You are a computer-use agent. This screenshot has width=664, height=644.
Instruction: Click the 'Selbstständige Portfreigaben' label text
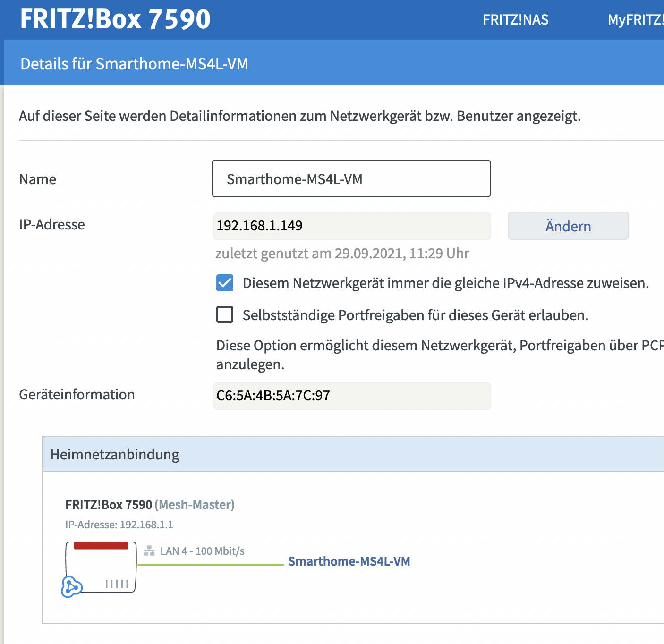(x=416, y=315)
